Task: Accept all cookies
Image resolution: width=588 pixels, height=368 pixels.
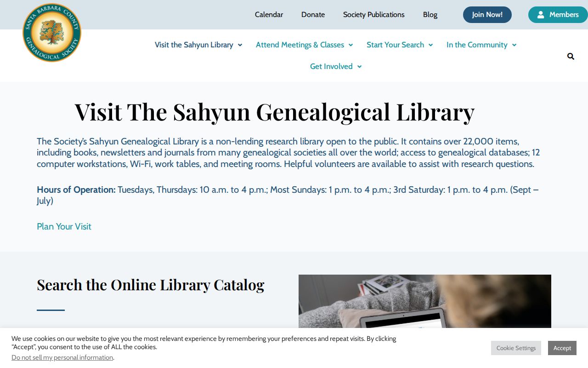Action: pyautogui.click(x=562, y=348)
